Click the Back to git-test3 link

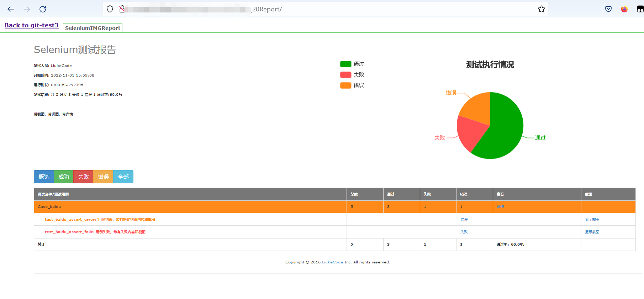coord(31,25)
